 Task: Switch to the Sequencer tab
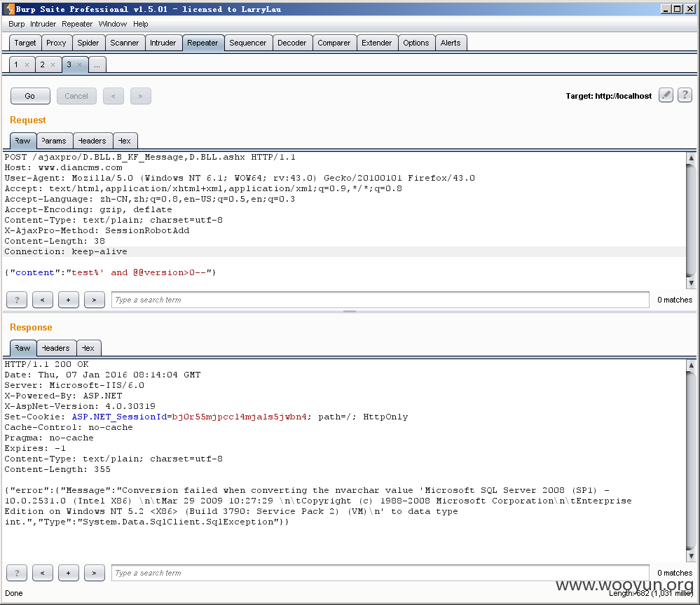click(x=248, y=43)
